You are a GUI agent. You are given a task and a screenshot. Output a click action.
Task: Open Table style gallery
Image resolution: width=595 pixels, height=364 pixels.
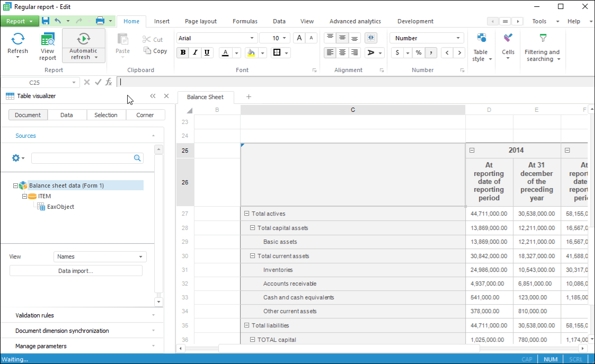481,48
